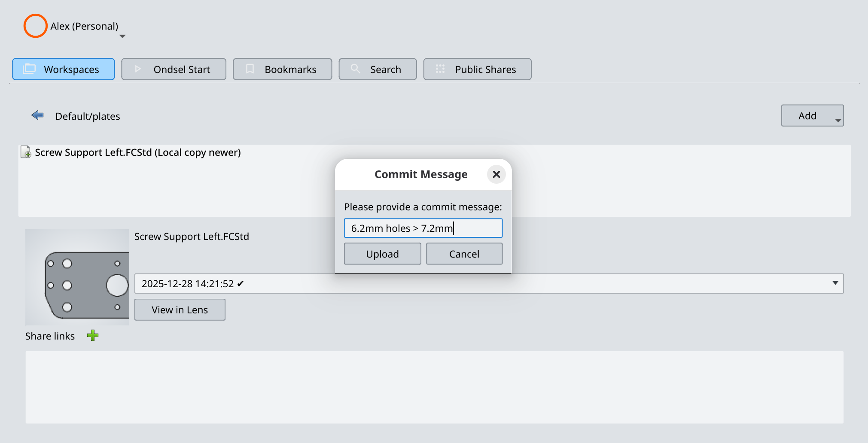Screen dimensions: 868x443
Task: Click the Default/plates breadcrumb label
Action: [88, 116]
